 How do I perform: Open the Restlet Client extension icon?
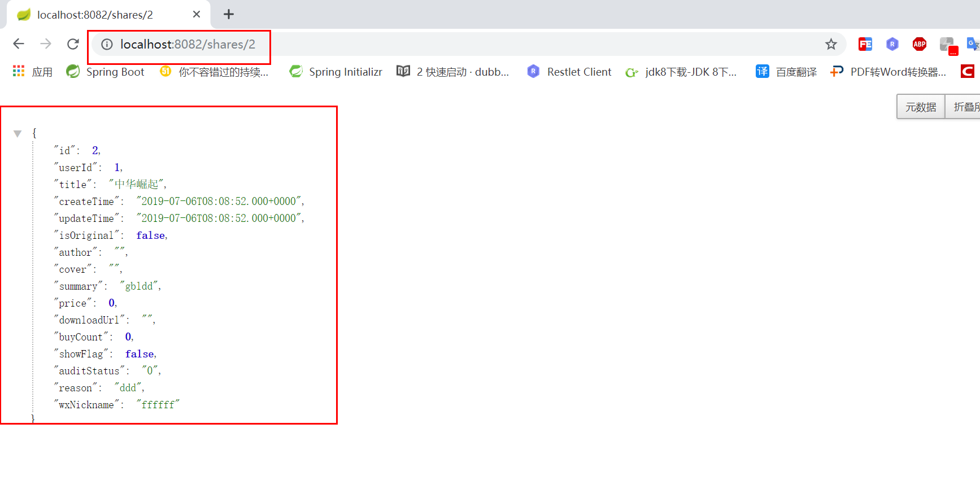(x=892, y=44)
